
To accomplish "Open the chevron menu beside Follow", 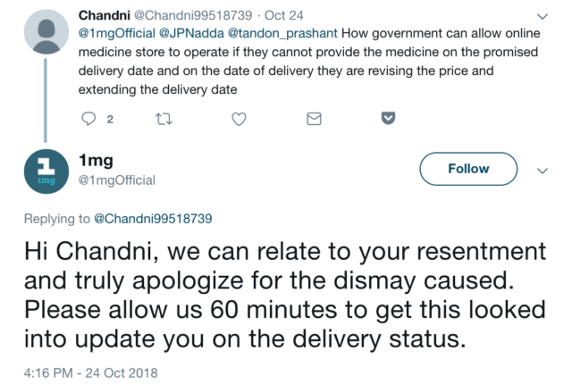I will click(x=541, y=169).
